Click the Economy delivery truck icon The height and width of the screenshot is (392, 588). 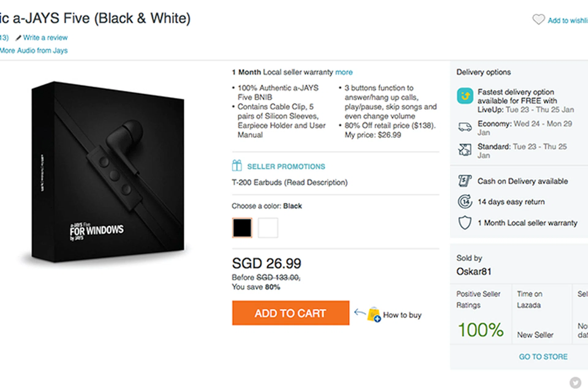pos(465,126)
